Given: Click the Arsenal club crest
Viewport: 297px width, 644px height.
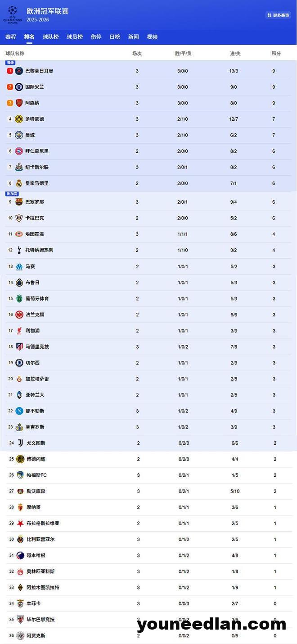Looking at the screenshot, I should coord(19,103).
